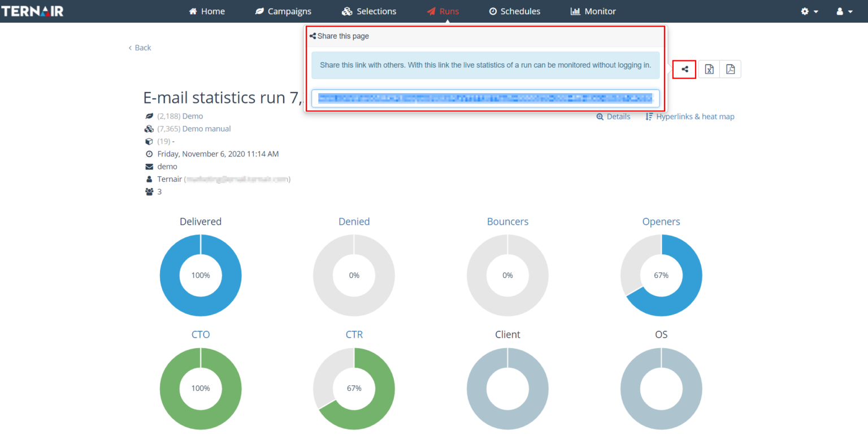Click the Client chart title

pos(507,334)
